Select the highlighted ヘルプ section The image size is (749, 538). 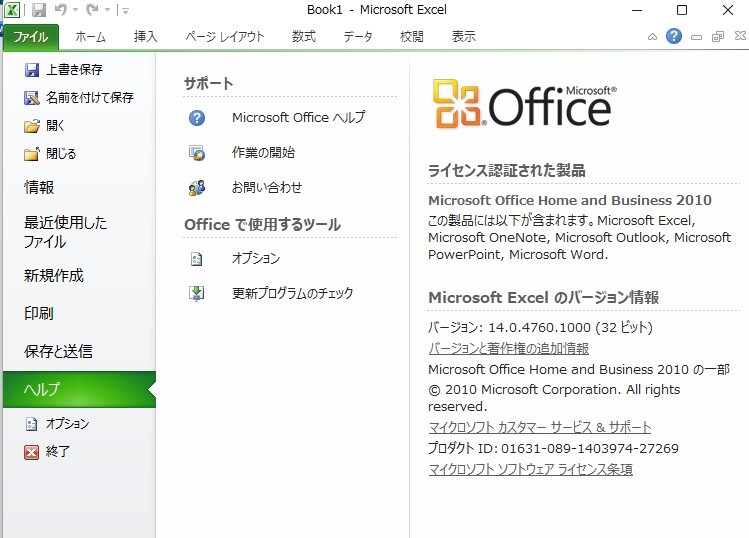(79, 389)
